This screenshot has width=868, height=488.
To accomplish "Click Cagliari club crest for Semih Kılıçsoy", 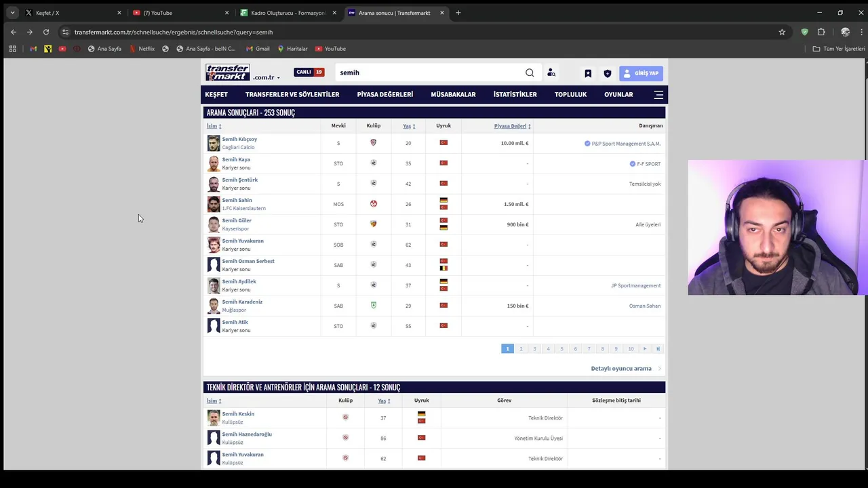I will pyautogui.click(x=374, y=143).
